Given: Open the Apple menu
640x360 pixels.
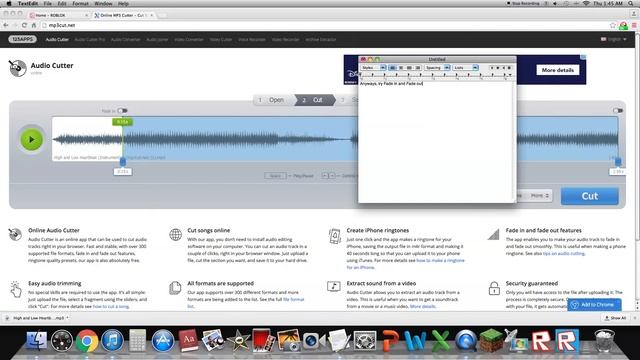Looking at the screenshot, I should [x=9, y=3].
